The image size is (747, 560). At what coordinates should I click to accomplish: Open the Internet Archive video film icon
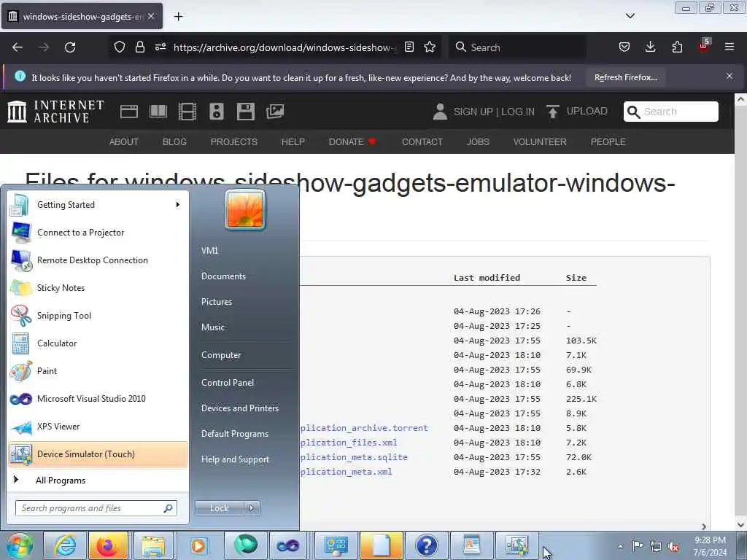187,112
